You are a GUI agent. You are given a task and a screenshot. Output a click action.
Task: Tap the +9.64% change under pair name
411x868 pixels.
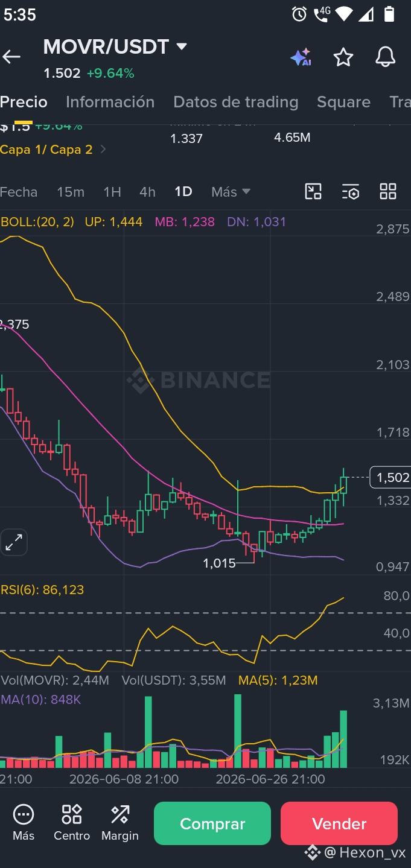point(110,74)
